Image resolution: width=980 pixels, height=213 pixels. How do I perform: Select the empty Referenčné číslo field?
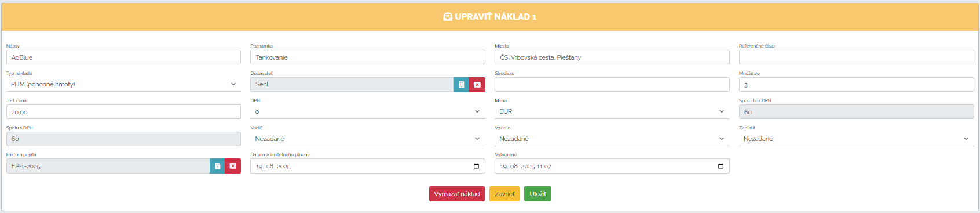tap(857, 57)
